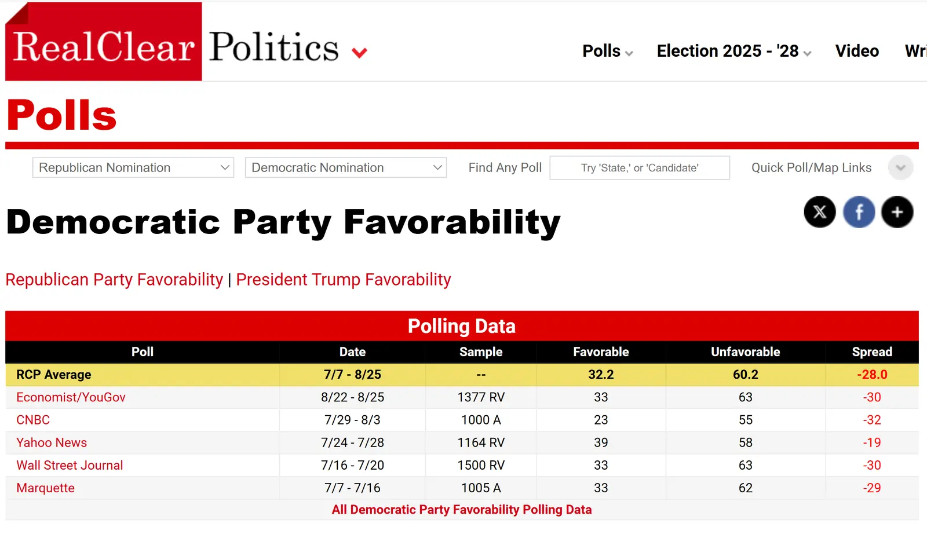Open the Wall Street Journal poll
The height and width of the screenshot is (560, 927).
point(70,465)
